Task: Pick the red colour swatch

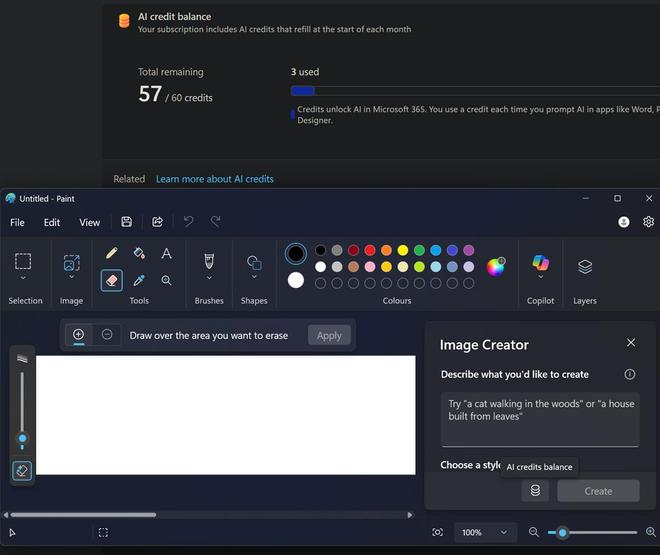Action: tap(370, 250)
